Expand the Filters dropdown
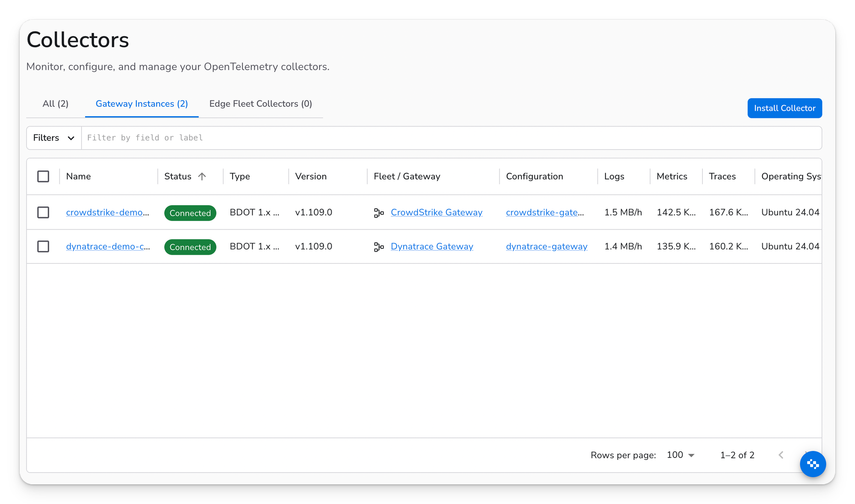The height and width of the screenshot is (504, 855). click(x=54, y=138)
